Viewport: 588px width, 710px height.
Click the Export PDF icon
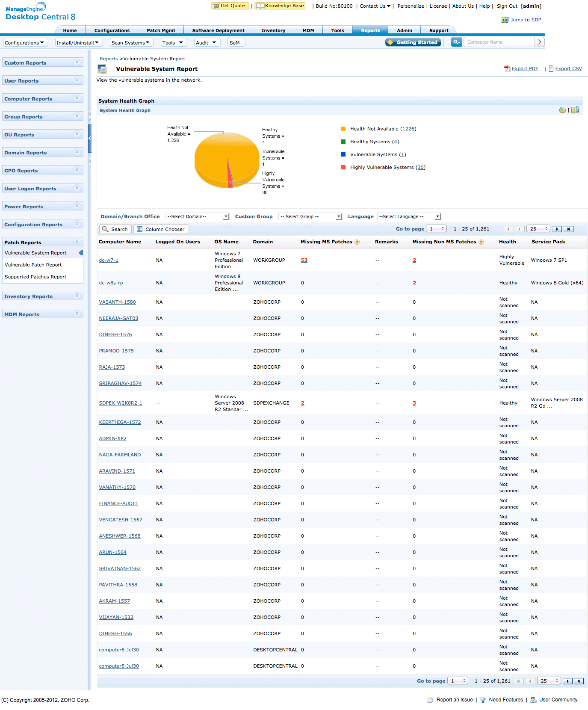507,69
